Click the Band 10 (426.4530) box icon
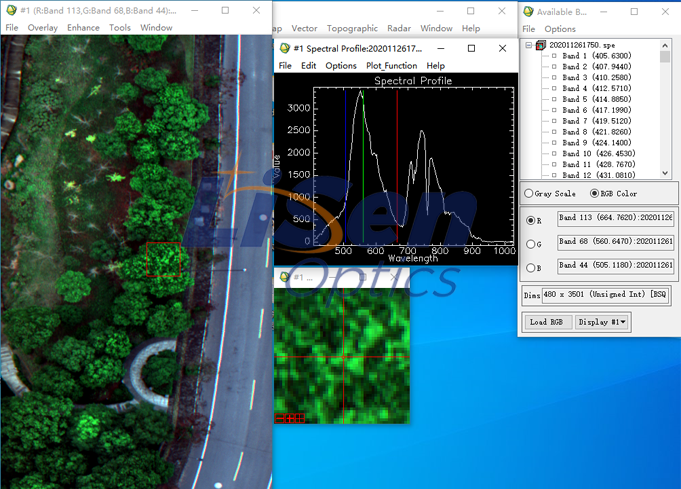681x489 pixels. point(554,153)
